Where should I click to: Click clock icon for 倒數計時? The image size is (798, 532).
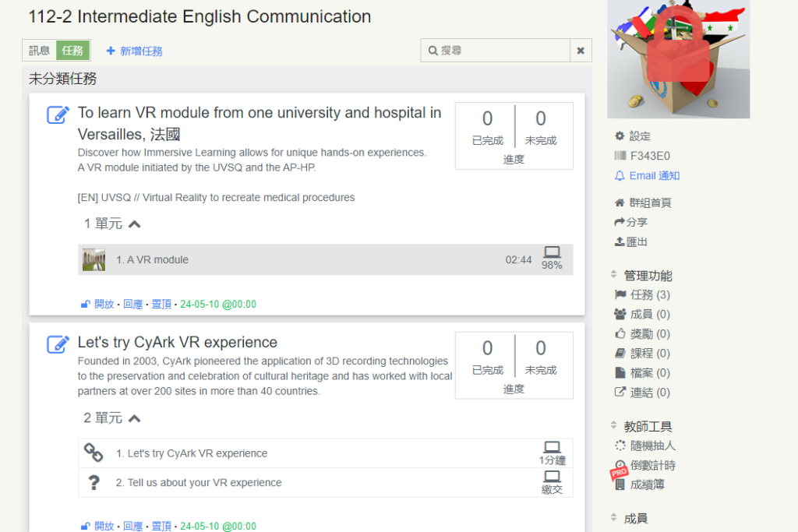tap(620, 464)
